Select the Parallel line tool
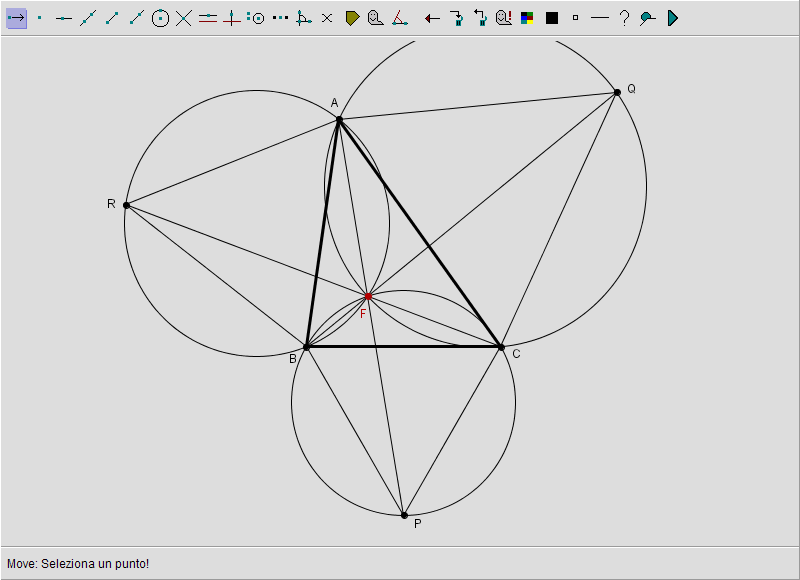The height and width of the screenshot is (580, 800). (208, 18)
